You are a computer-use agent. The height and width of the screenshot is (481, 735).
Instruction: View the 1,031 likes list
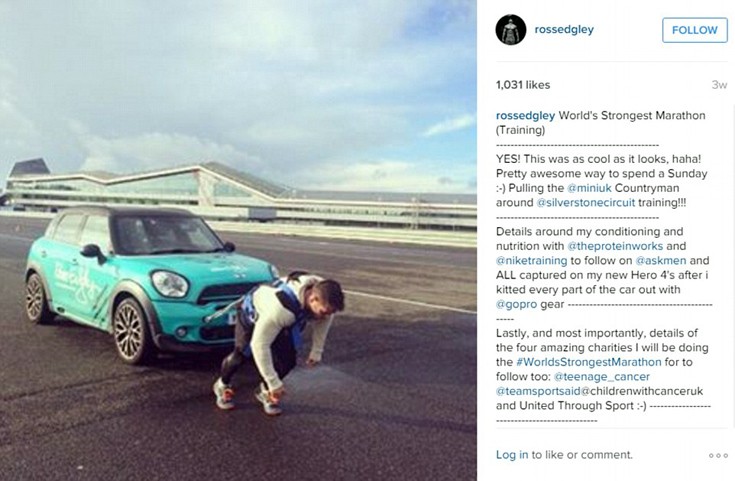pyautogui.click(x=523, y=85)
